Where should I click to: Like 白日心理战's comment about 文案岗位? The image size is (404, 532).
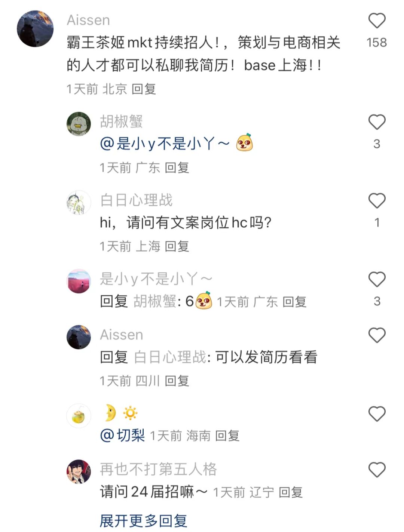(377, 201)
